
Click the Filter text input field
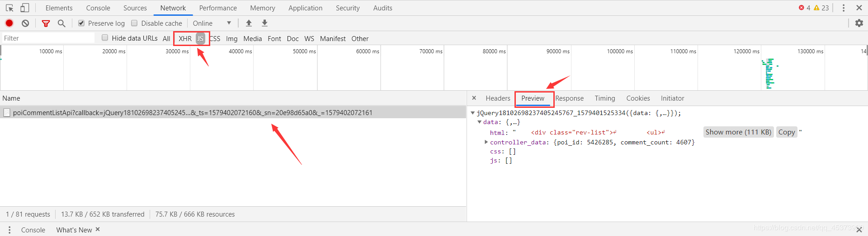point(47,38)
